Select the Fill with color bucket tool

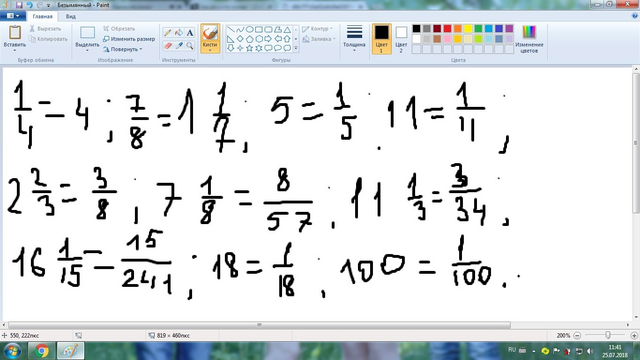(179, 33)
